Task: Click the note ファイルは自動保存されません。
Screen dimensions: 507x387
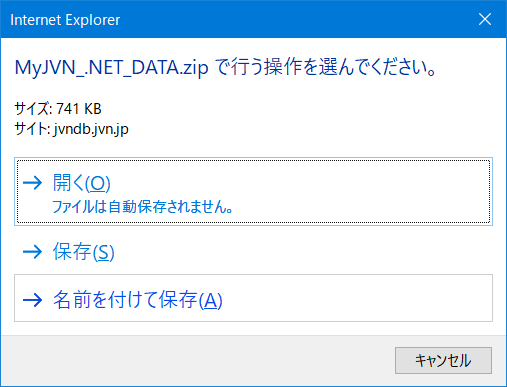Action: [143, 207]
